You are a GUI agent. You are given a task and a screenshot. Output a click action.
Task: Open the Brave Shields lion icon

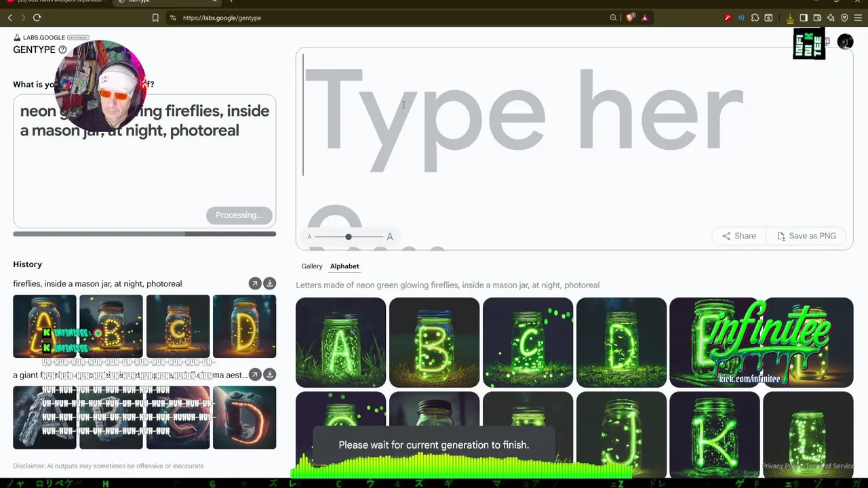[630, 18]
